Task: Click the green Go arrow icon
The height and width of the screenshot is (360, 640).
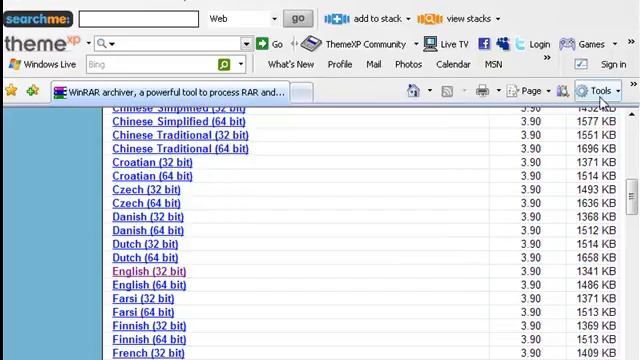Action: (262, 44)
